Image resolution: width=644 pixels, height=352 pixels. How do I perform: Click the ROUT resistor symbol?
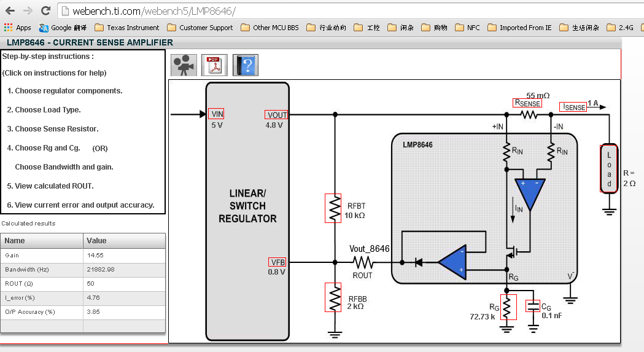click(363, 262)
